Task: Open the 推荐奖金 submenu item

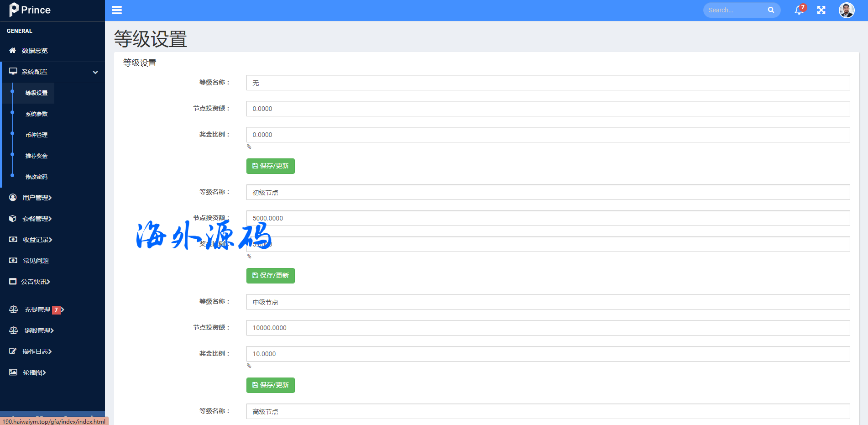Action: pos(37,156)
